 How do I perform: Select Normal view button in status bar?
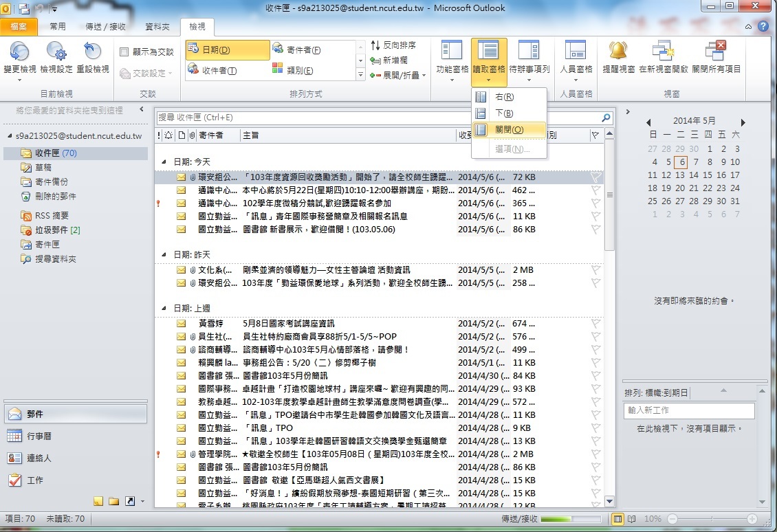tap(617, 519)
